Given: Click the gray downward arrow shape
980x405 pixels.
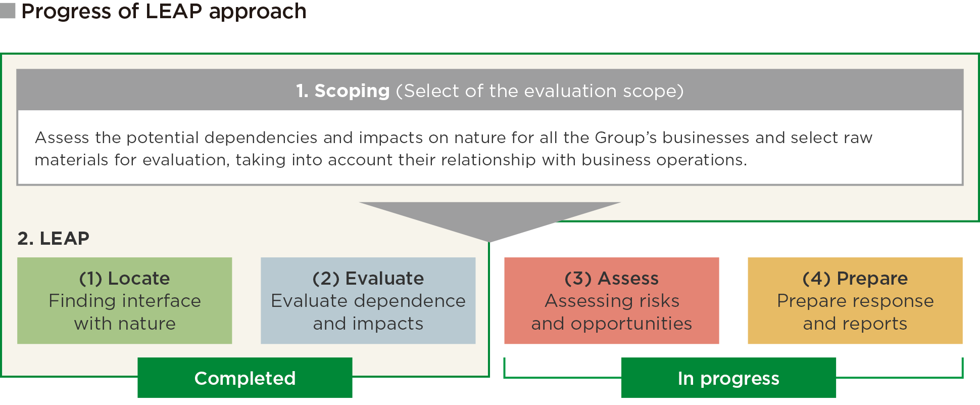Looking at the screenshot, I should (489, 221).
